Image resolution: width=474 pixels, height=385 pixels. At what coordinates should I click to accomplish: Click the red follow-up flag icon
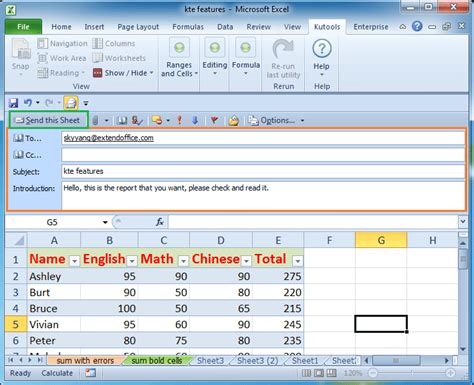(215, 120)
